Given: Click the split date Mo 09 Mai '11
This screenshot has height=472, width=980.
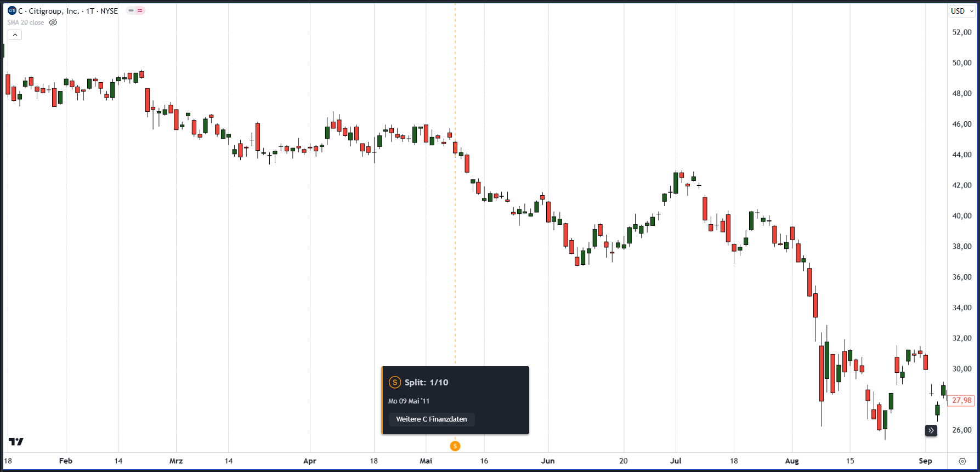Looking at the screenshot, I should point(409,401).
